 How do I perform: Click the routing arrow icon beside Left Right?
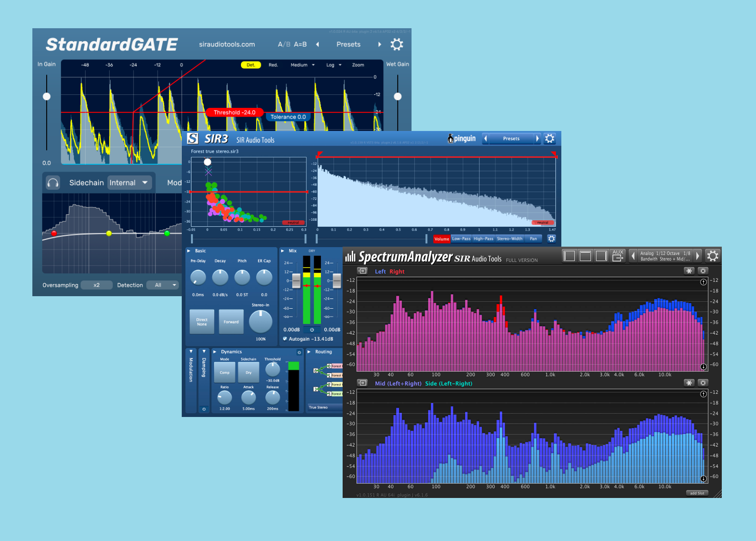click(363, 271)
